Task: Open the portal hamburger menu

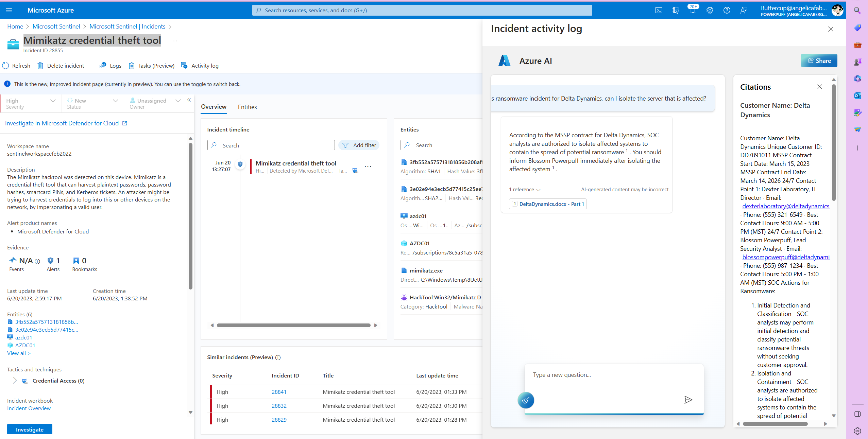Action: coord(9,10)
